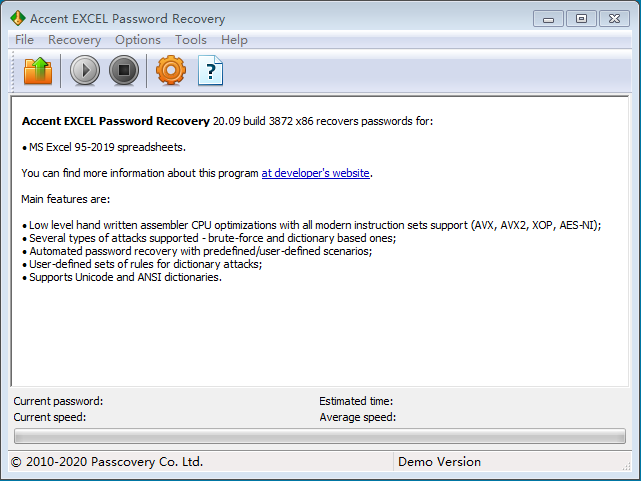The image size is (641, 481).
Task: Open settings via the orange gear icon
Action: [x=171, y=71]
